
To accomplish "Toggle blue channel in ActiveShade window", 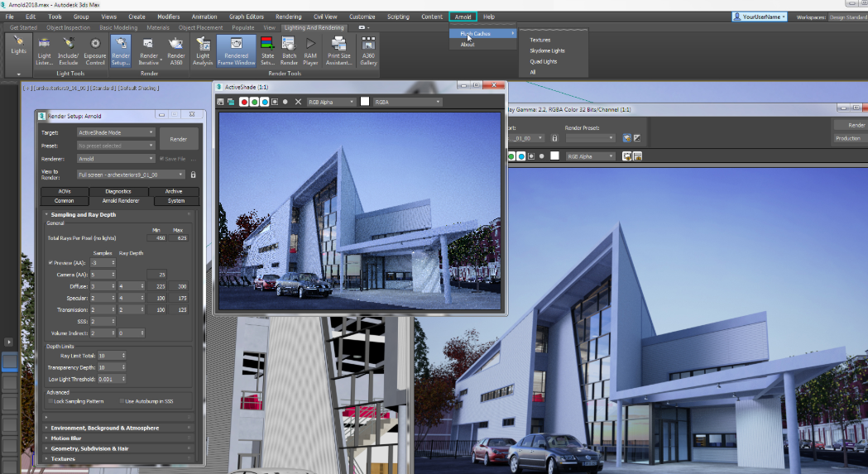I will tap(265, 102).
